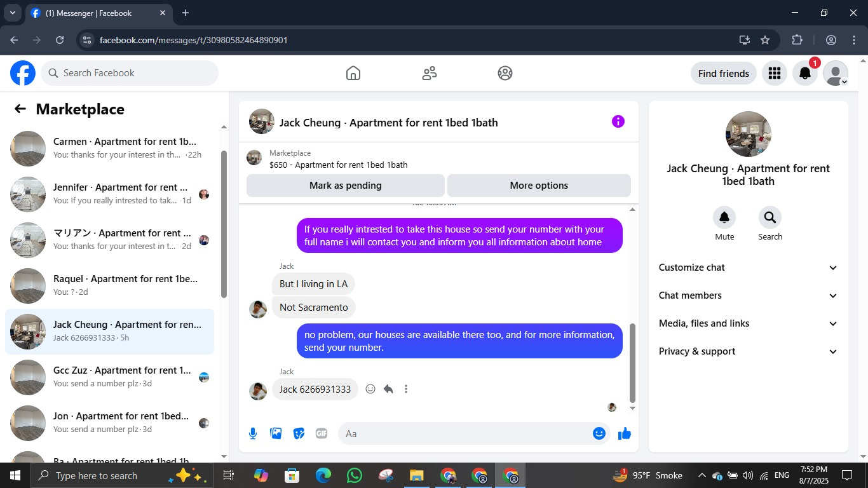Open the Raquel apartment conversation
868x488 pixels.
click(x=109, y=286)
